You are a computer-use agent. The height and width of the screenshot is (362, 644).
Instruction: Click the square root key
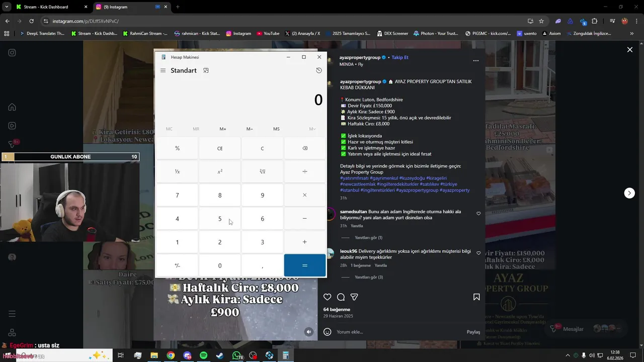(262, 171)
